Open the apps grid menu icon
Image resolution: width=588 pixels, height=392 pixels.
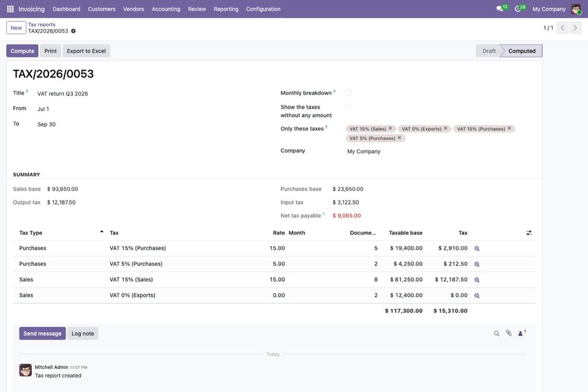pos(10,9)
